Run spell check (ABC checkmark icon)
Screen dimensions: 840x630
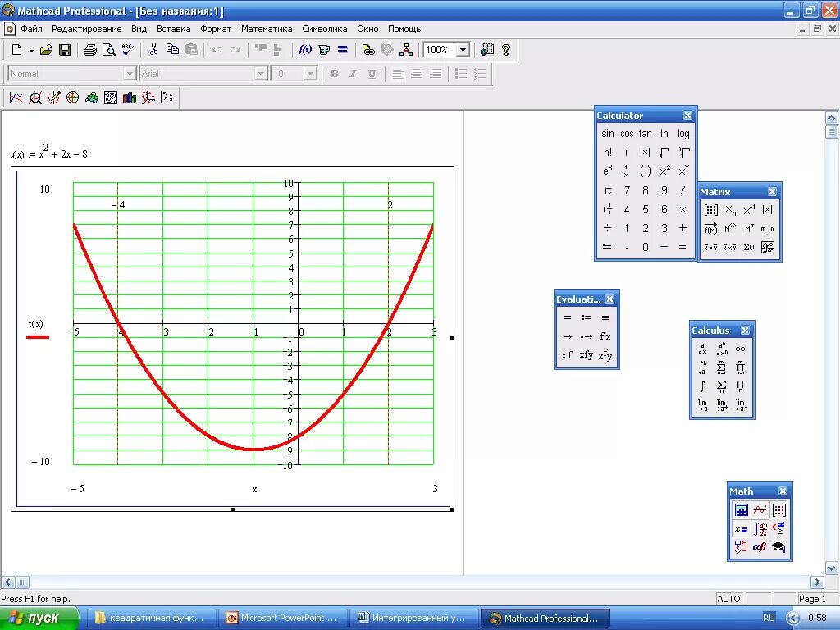127,50
